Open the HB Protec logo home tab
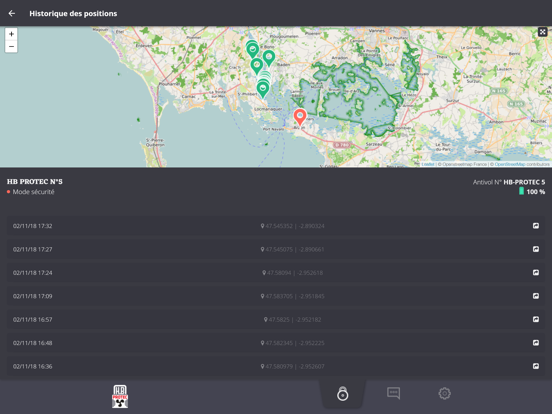The image size is (552, 414). coord(120,396)
